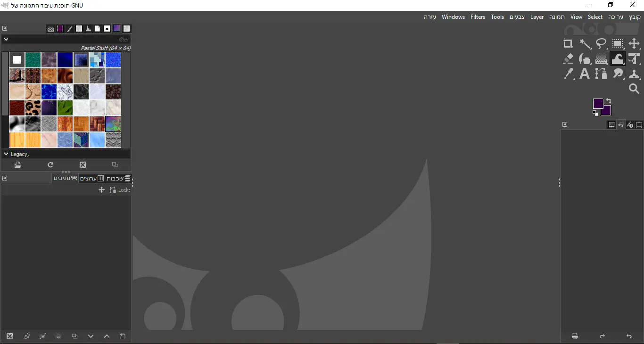Pick the Color Picker eyedropper tool
This screenshot has height=344, width=644.
tap(569, 74)
